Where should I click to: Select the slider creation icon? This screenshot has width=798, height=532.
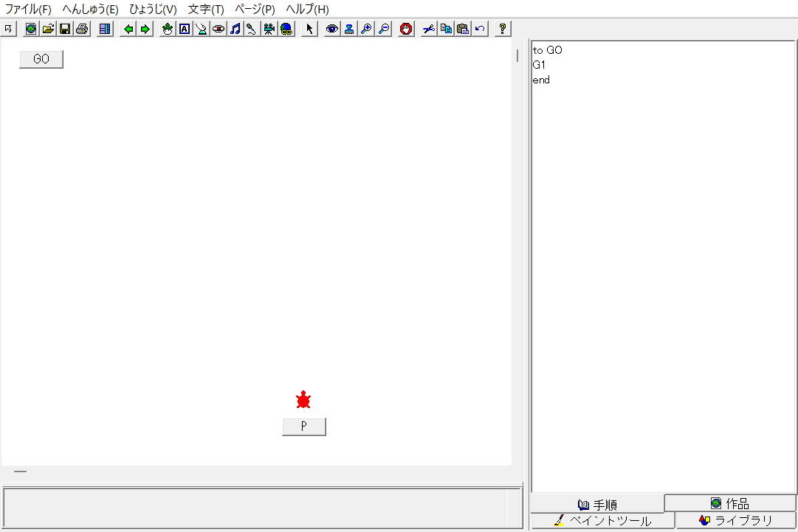(x=219, y=29)
